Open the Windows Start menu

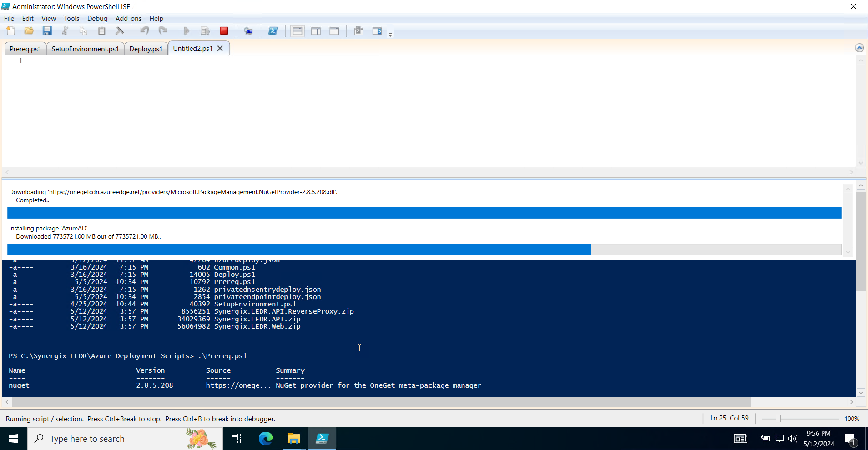click(14, 439)
